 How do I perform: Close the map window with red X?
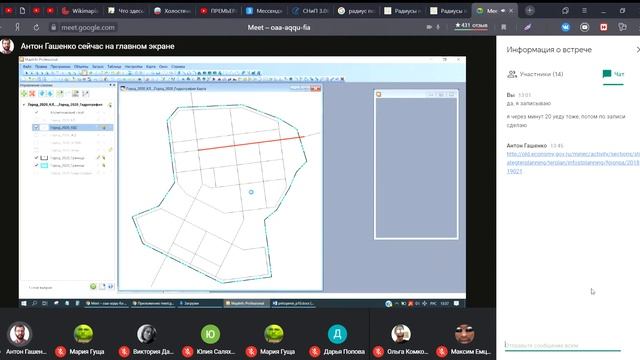[x=316, y=88]
